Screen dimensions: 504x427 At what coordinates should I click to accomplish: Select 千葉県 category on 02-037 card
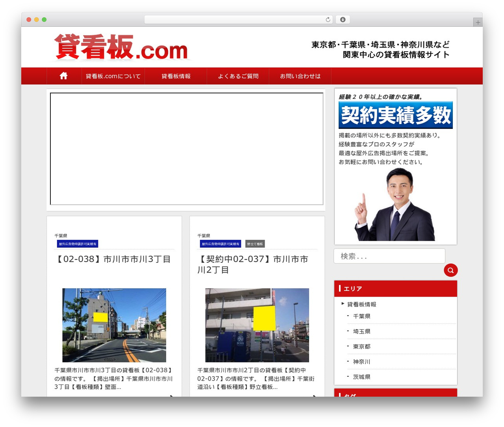point(204,236)
